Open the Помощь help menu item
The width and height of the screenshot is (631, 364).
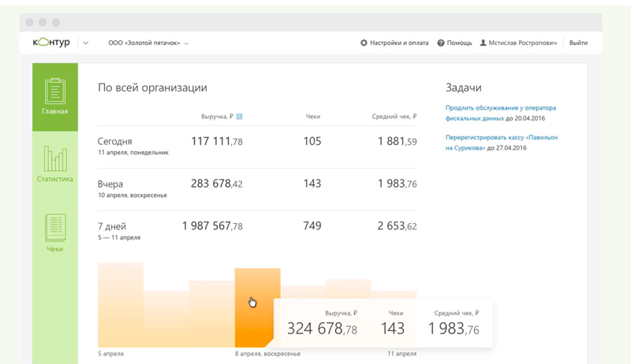(455, 43)
